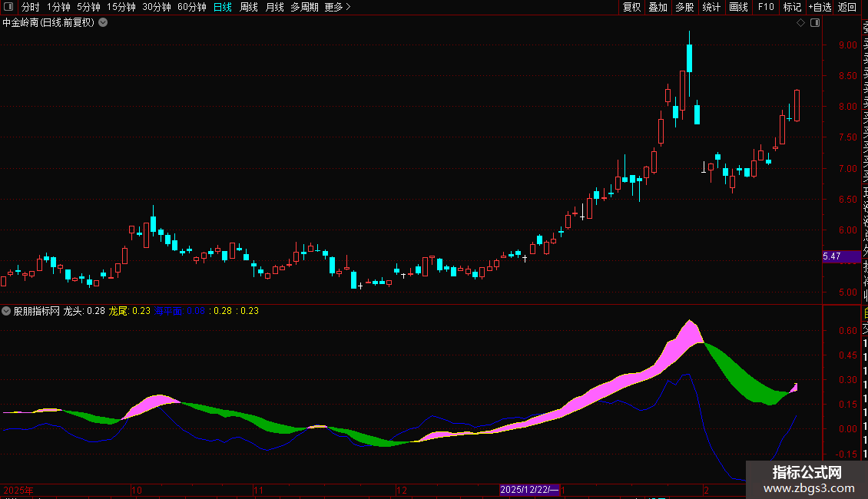Click the 龙尾: 0.23 indicator label

[x=130, y=311]
